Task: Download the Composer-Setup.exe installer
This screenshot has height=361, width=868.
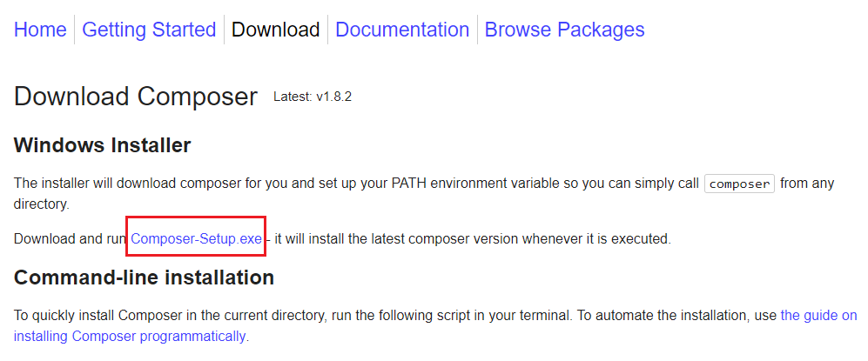Action: coord(196,238)
